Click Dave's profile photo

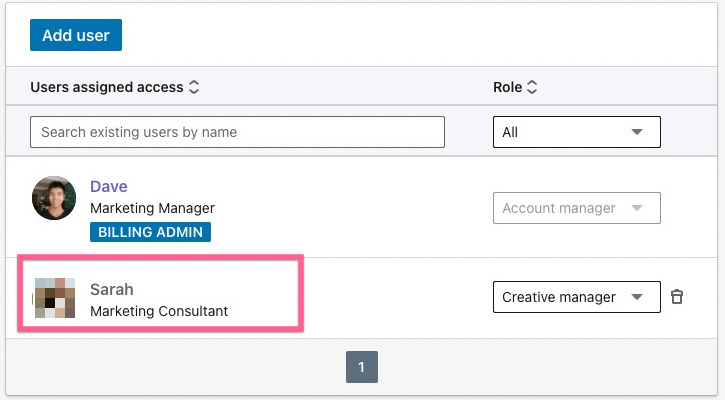[54, 198]
